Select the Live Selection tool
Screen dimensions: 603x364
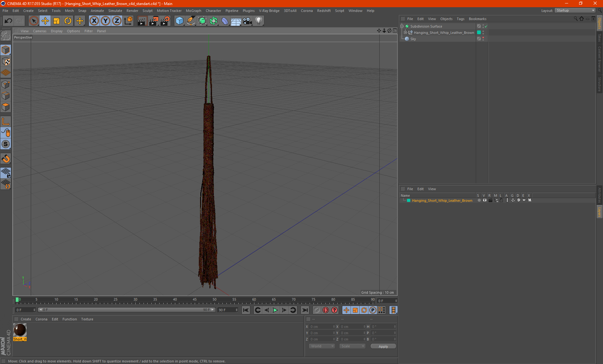tap(34, 21)
